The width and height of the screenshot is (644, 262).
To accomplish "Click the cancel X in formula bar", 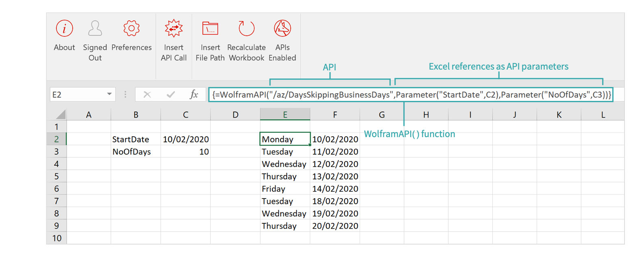I will pyautogui.click(x=147, y=95).
